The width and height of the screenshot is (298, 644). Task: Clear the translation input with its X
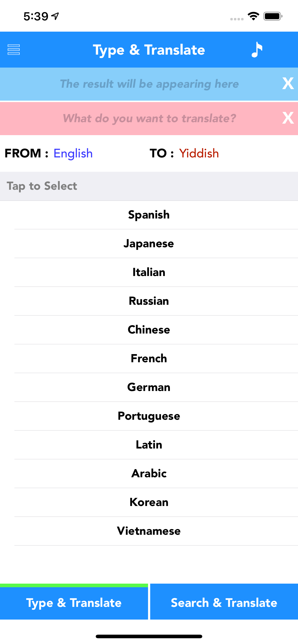288,118
